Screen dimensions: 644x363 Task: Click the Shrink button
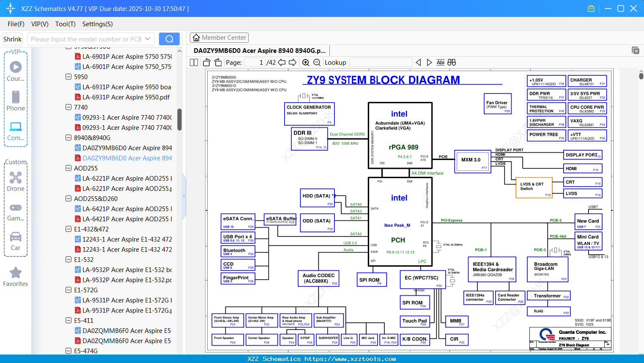coord(13,39)
